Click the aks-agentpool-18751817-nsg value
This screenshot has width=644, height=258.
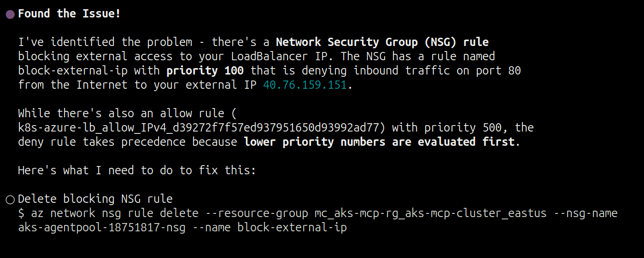[x=101, y=228]
